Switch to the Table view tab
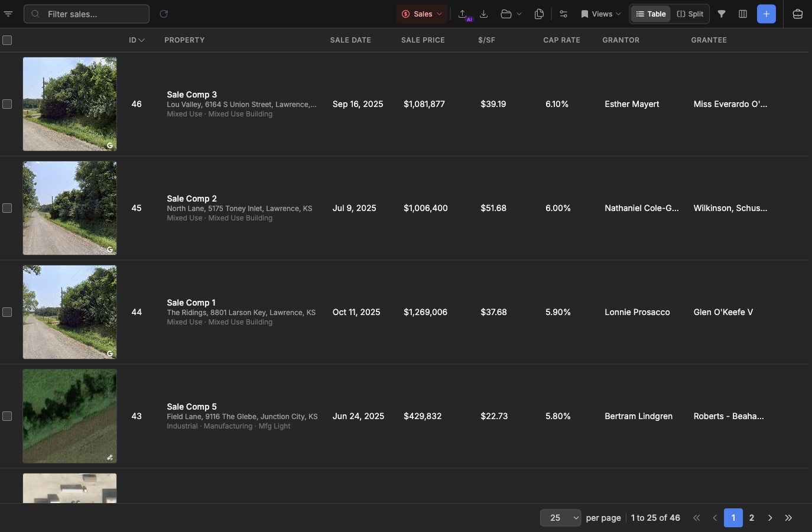The height and width of the screenshot is (532, 812). [x=651, y=14]
